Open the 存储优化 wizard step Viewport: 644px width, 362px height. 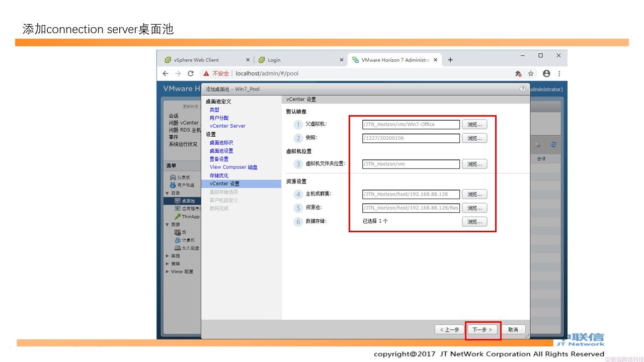[219, 175]
